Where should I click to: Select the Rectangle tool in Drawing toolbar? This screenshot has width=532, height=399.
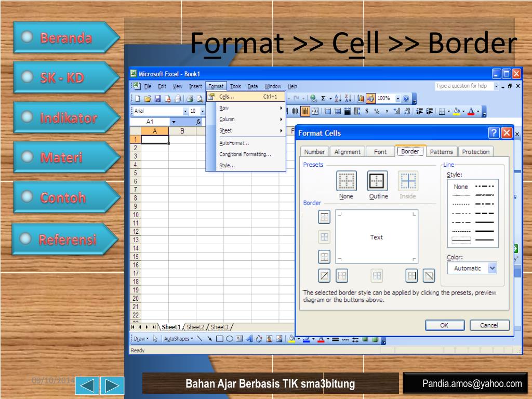220,339
